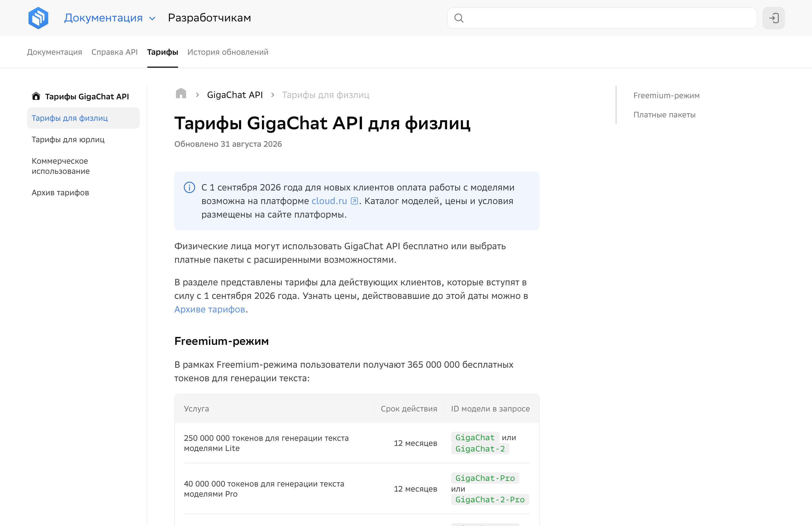This screenshot has height=526, width=812.
Task: Click the GigaChat-2 model ID code
Action: (480, 449)
